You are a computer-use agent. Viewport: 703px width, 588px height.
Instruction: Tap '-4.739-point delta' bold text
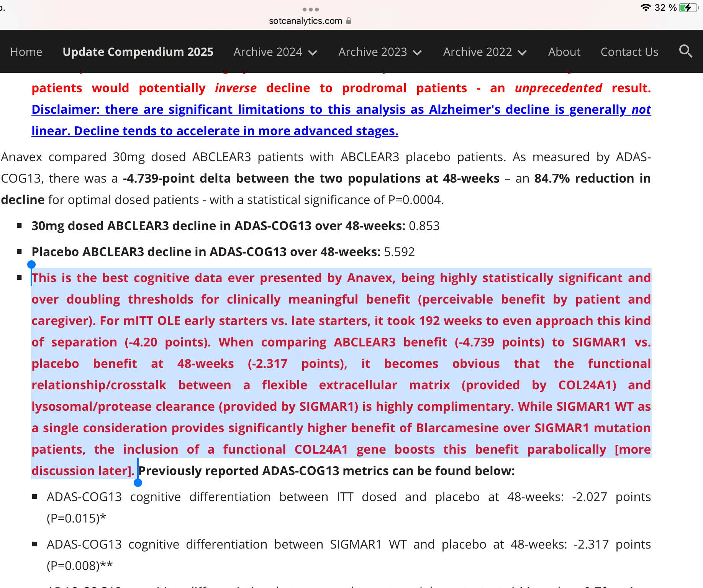tap(177, 178)
